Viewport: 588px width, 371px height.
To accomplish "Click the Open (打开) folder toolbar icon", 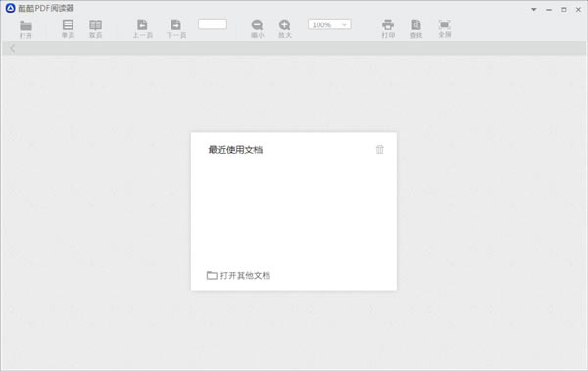I will click(x=25, y=29).
